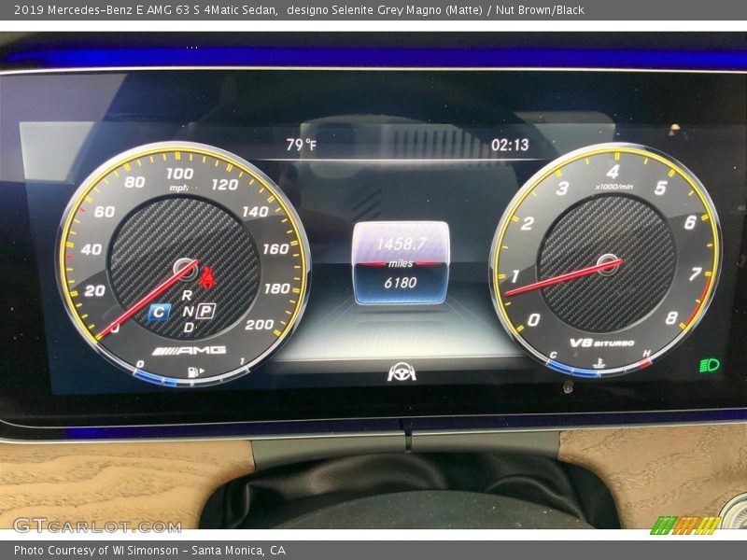
Task: Tap the R gear letter
Action: [x=187, y=295]
